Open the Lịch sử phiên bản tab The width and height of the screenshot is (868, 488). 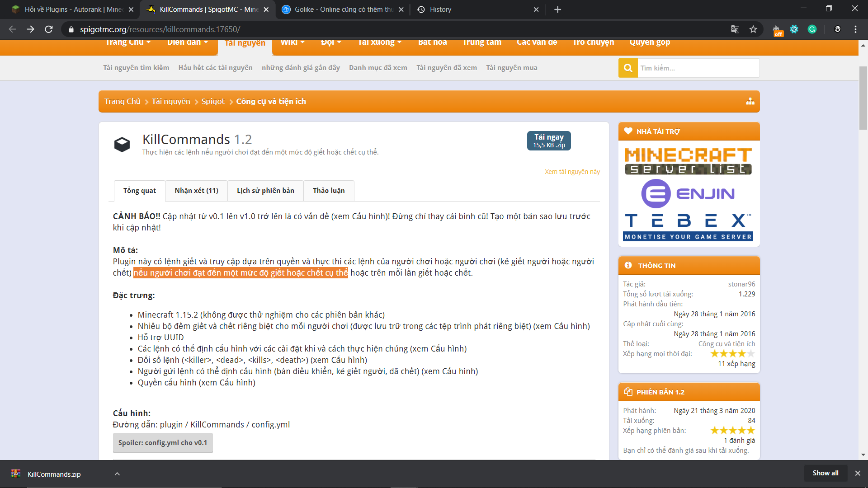[x=265, y=191]
